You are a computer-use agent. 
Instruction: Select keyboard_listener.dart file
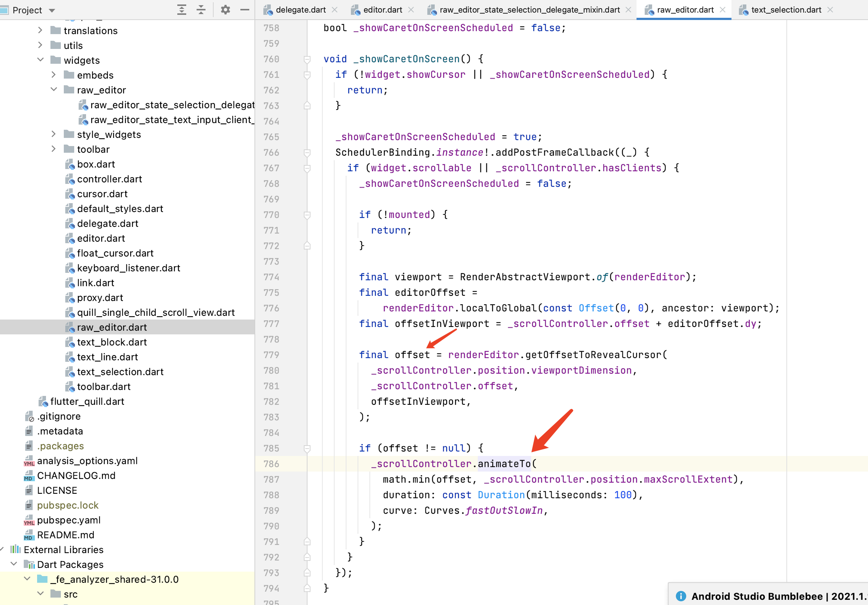coord(128,268)
